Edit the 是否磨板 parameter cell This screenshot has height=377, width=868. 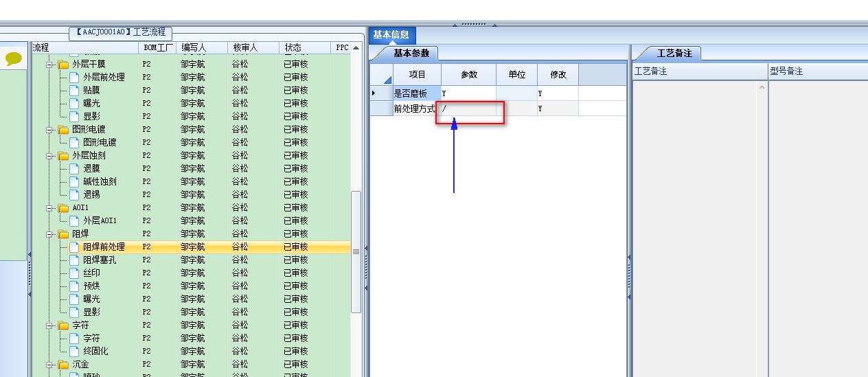tap(468, 93)
